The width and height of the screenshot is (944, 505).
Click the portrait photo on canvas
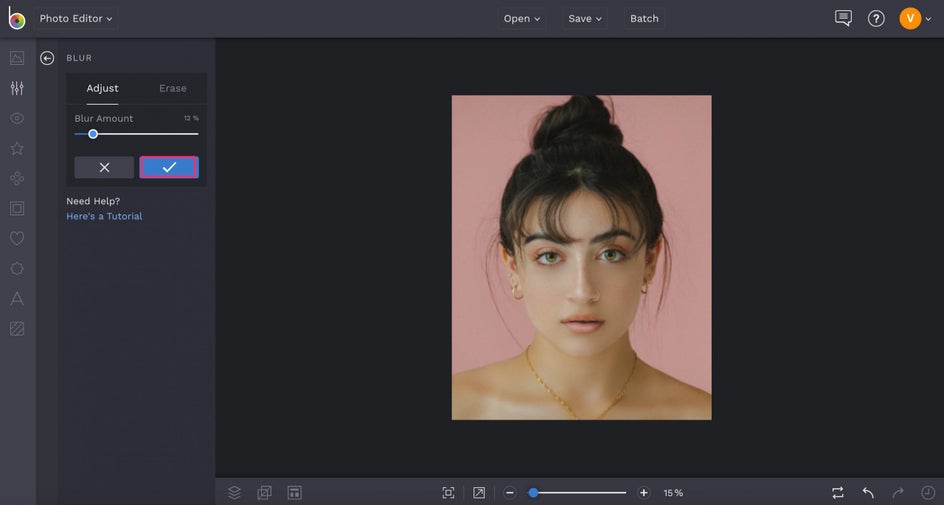(x=582, y=258)
